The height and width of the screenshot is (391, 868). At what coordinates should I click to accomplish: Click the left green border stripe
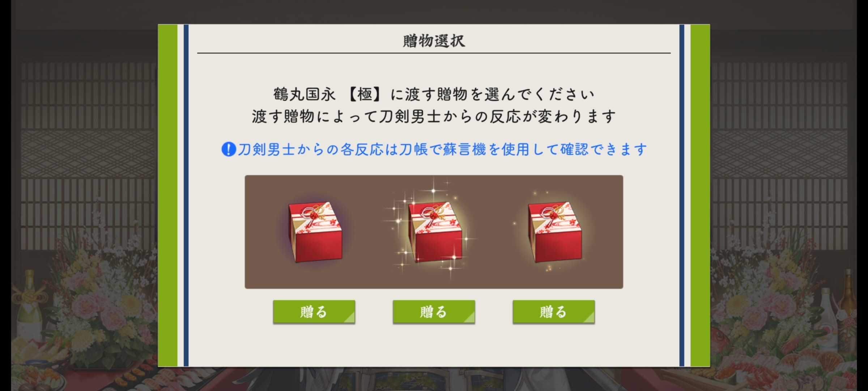(168, 195)
